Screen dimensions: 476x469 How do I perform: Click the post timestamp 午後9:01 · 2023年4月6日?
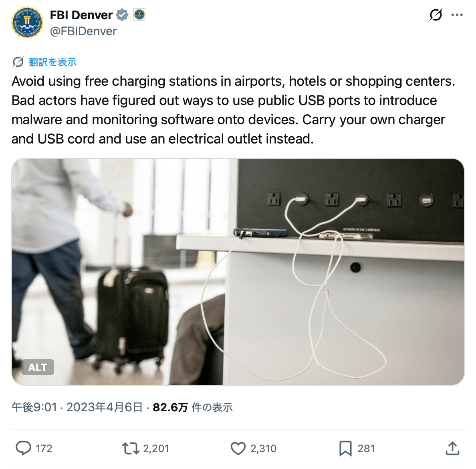pyautogui.click(x=77, y=407)
